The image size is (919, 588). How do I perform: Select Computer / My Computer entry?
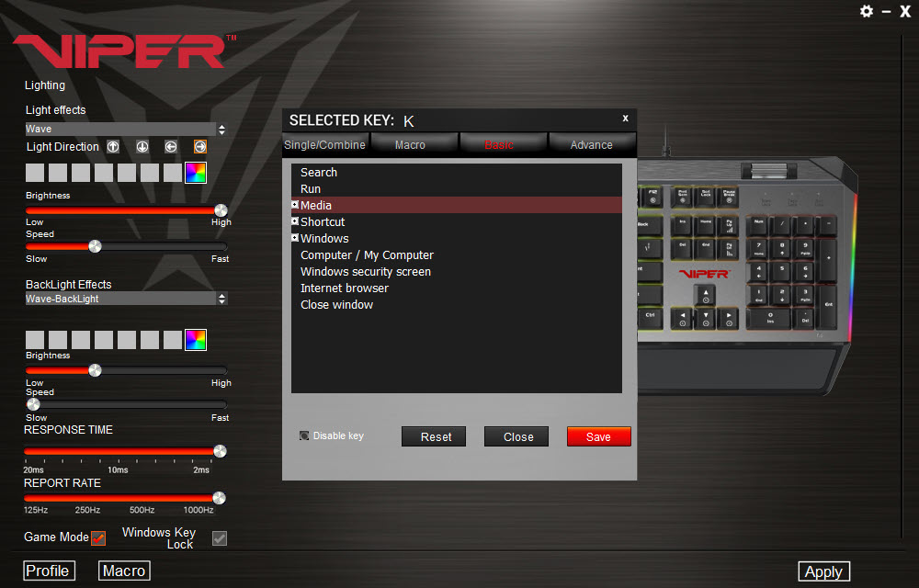click(x=457, y=254)
